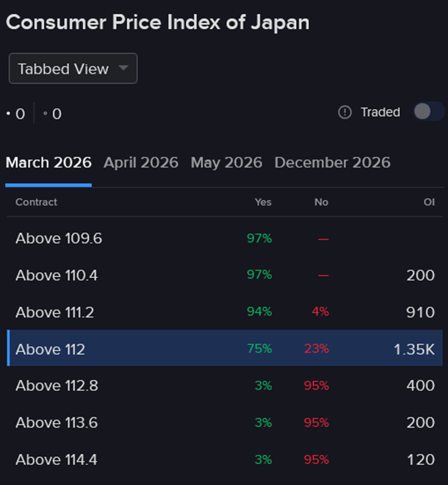Toggle the Traded switch on
The width and height of the screenshot is (448, 485).
[x=428, y=112]
